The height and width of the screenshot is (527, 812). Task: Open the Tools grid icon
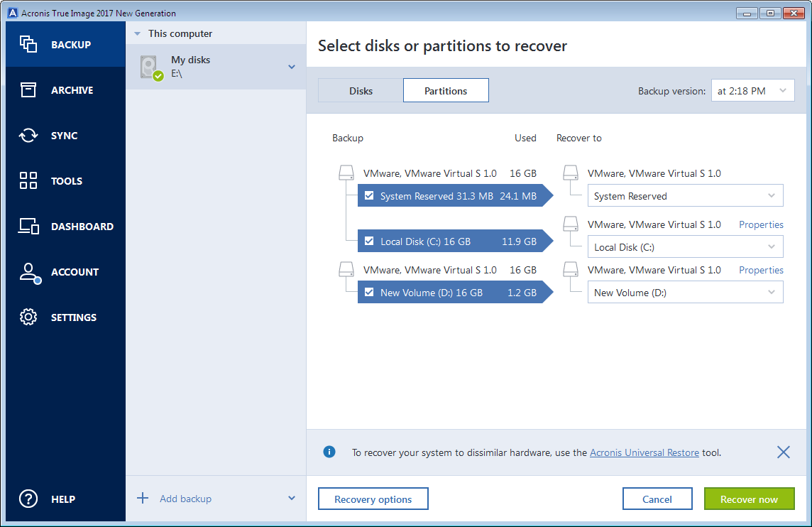tap(28, 181)
